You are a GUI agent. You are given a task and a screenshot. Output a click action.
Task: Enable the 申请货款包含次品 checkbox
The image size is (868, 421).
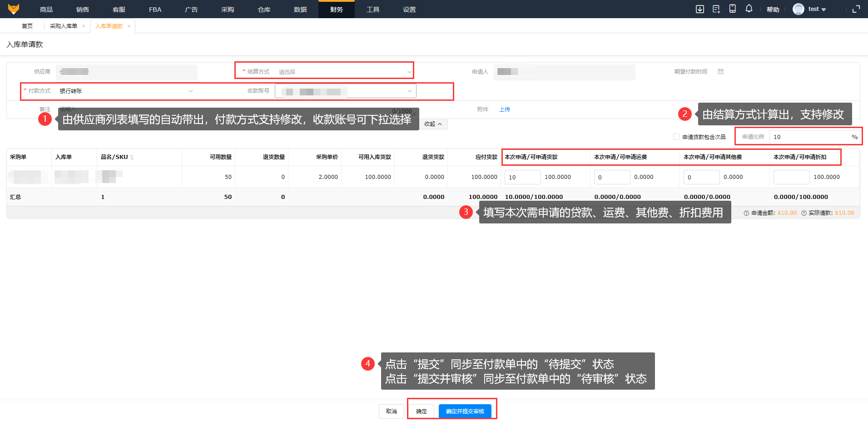(x=676, y=137)
